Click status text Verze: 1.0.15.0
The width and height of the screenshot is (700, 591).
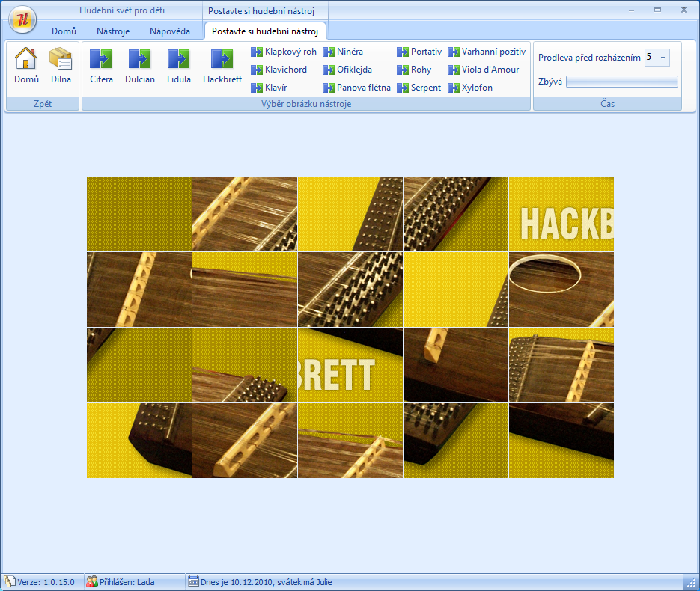click(x=46, y=582)
